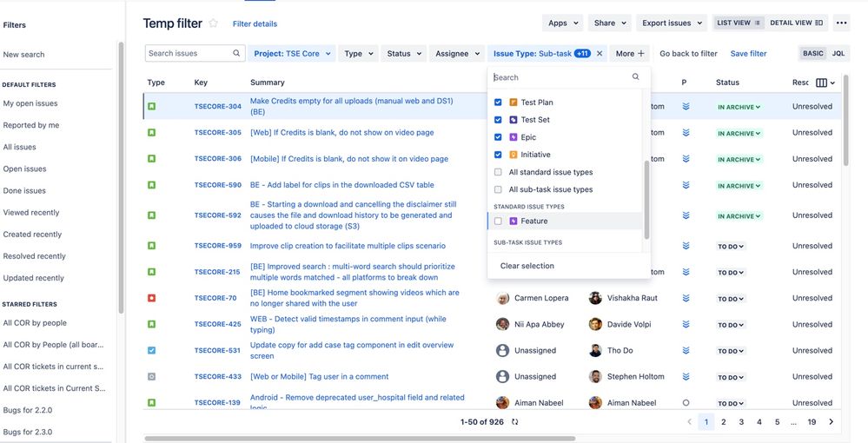Uncheck the Epic checkbox
The width and height of the screenshot is (868, 443).
(498, 137)
